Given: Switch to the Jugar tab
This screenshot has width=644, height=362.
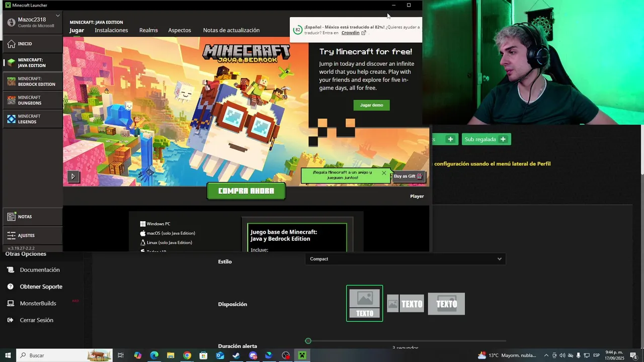Looking at the screenshot, I should click(x=76, y=30).
